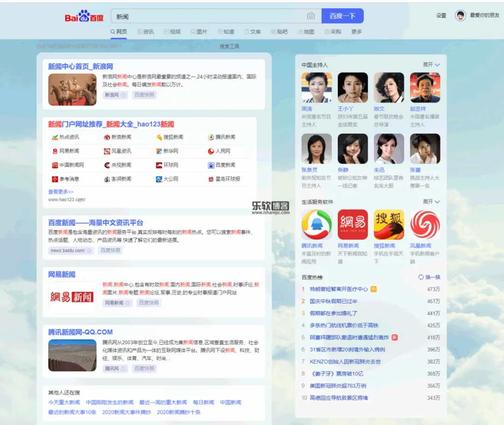Open 赵忠祥 host photo

[425, 87]
